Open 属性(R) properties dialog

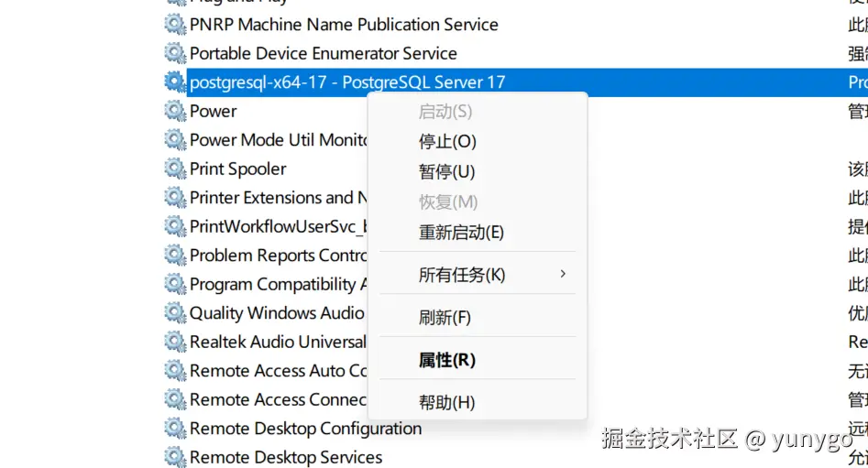point(447,360)
